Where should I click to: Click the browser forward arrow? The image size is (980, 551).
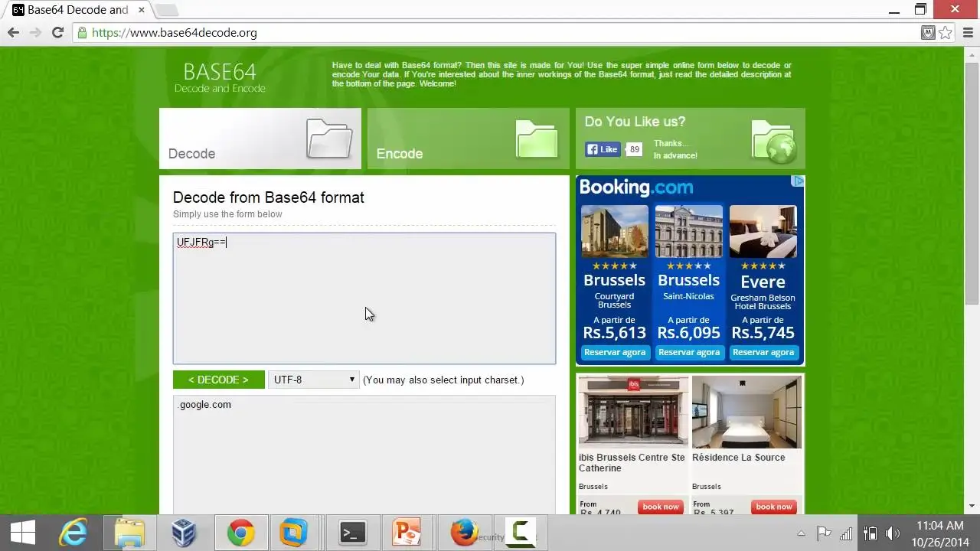pos(35,33)
